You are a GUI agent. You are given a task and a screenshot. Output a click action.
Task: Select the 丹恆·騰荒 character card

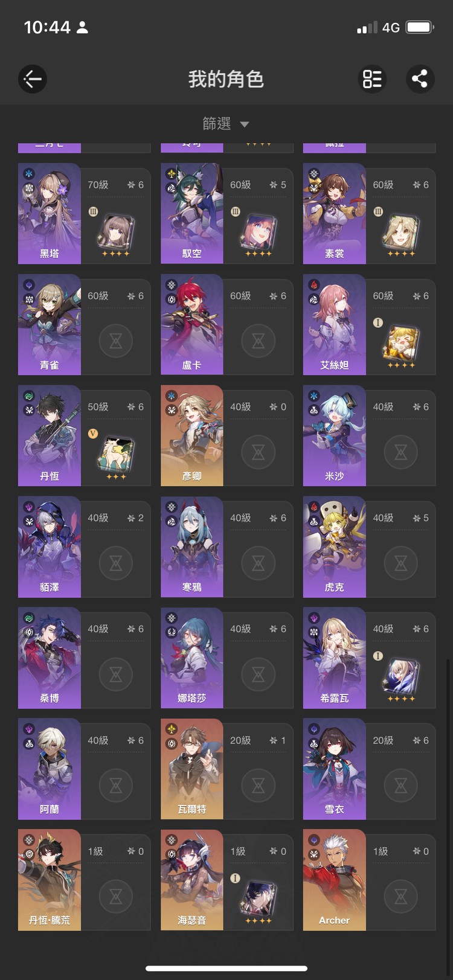pos(85,880)
